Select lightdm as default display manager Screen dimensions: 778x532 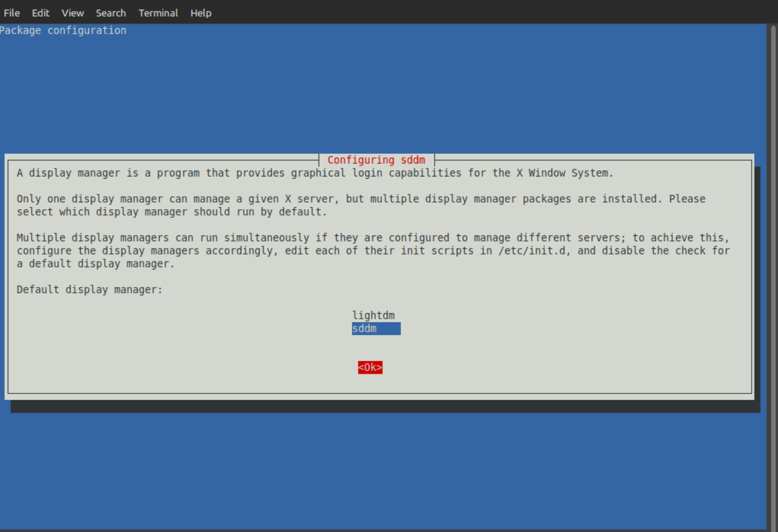point(374,316)
